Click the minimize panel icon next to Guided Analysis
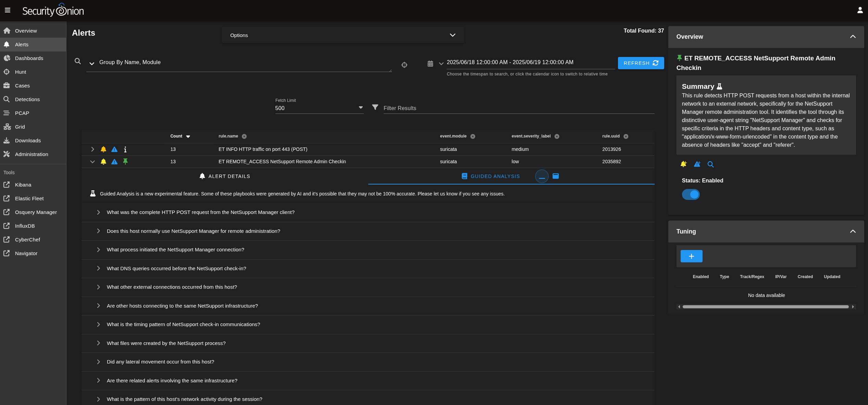Image resolution: width=868 pixels, height=405 pixels. (x=542, y=176)
